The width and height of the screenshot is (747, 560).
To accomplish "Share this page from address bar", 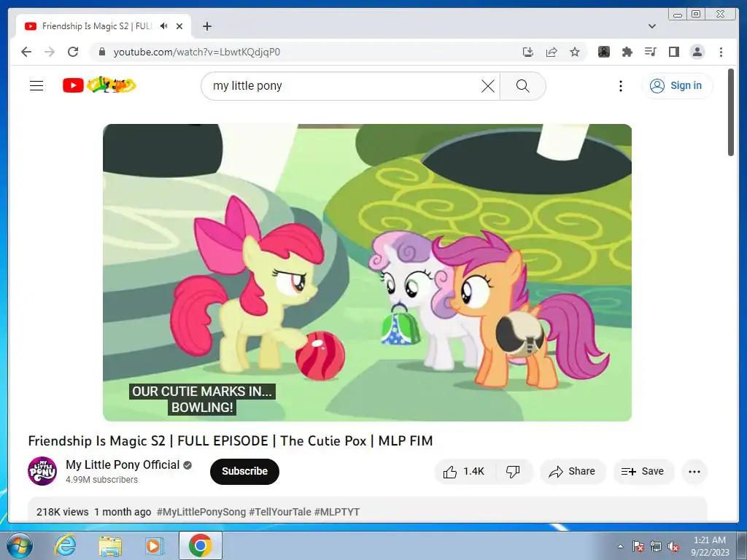I will click(551, 52).
